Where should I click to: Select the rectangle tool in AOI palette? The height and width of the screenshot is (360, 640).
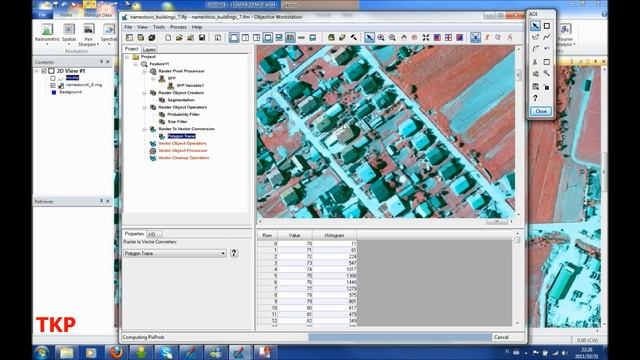click(x=547, y=26)
